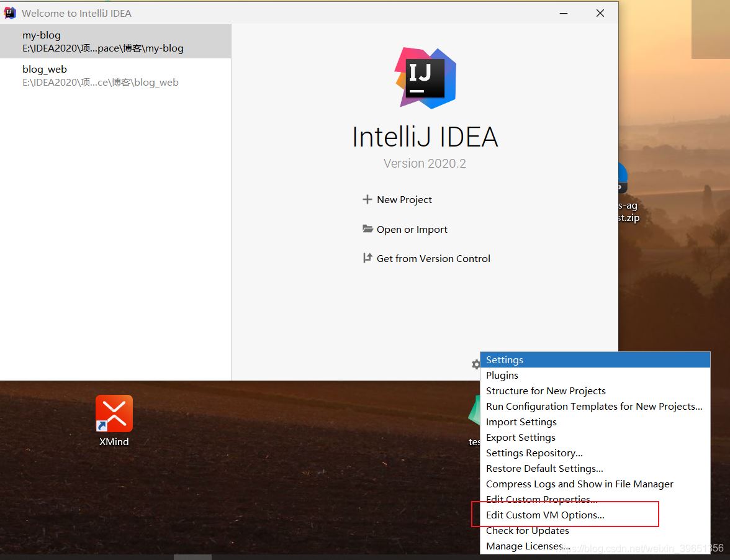Click the folder icon for Open or Import
Screen dimensions: 730x560
point(367,229)
